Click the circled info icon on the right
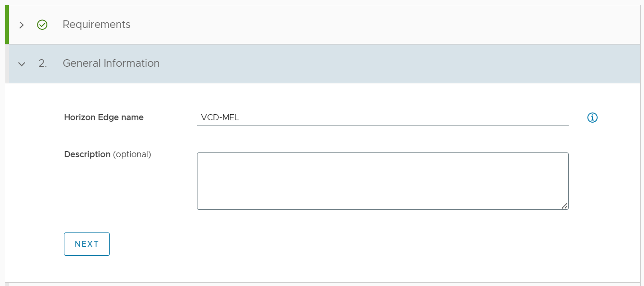The height and width of the screenshot is (286, 644). [x=592, y=117]
